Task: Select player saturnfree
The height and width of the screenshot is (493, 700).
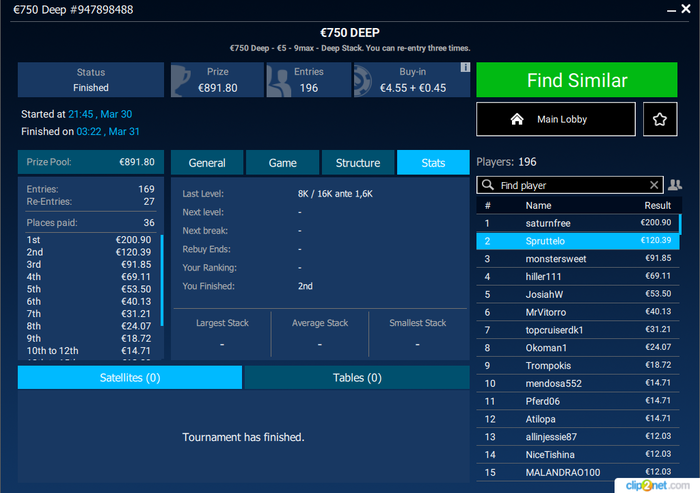Action: 578,223
